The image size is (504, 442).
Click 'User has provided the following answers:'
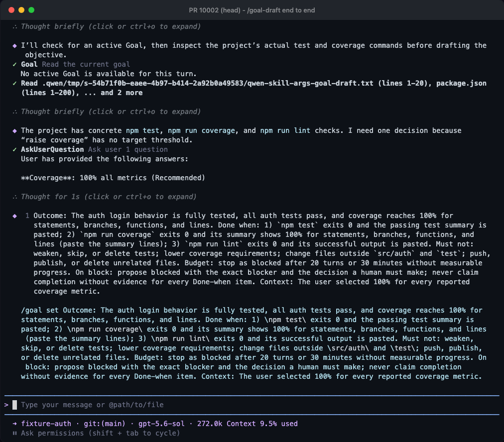105,159
